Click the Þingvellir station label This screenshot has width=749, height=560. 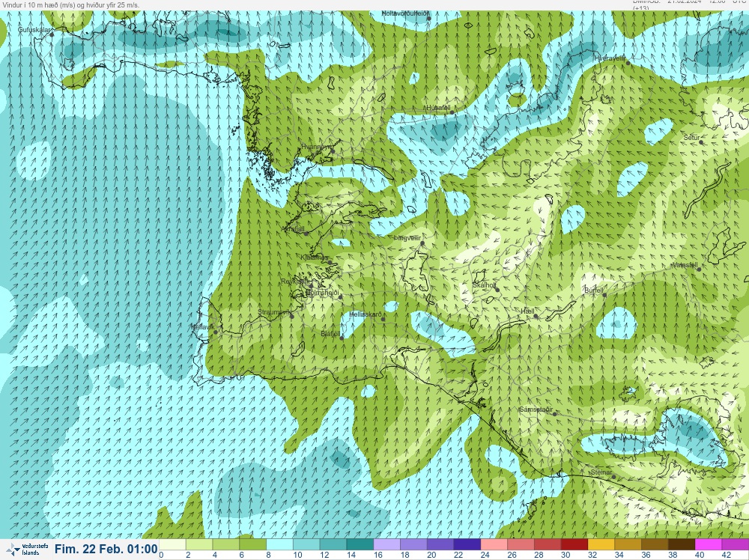pyautogui.click(x=407, y=238)
